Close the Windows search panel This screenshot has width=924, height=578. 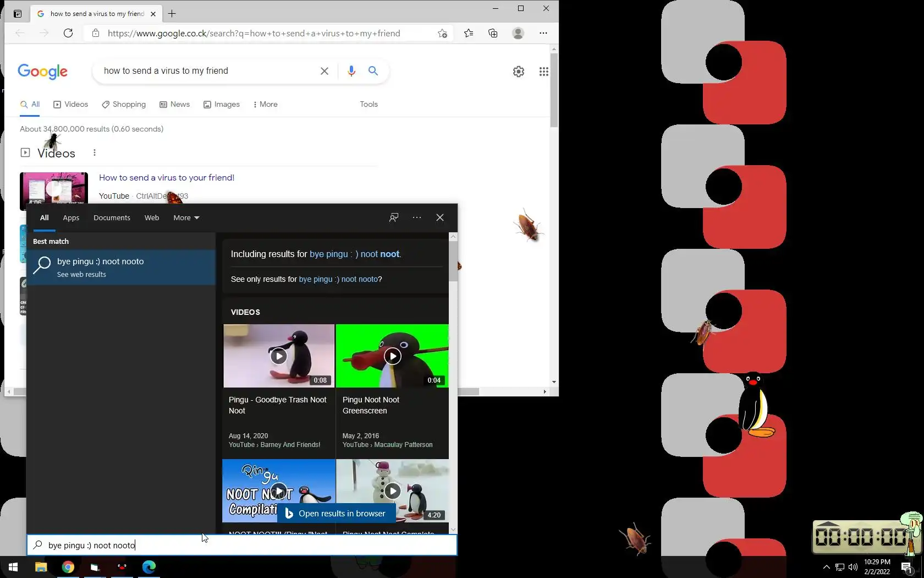tap(440, 217)
